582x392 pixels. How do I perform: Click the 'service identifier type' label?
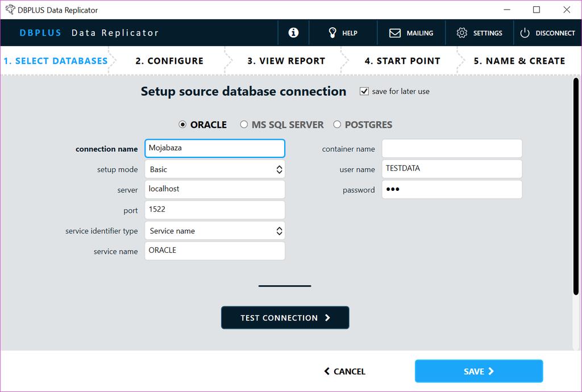[101, 231]
